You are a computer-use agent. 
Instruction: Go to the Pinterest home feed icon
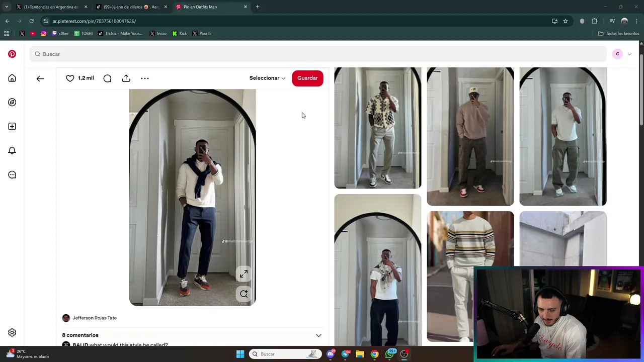[x=12, y=78]
